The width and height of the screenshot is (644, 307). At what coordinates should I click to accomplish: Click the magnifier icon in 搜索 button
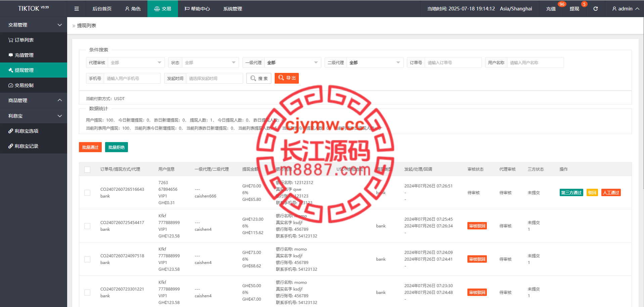[253, 78]
